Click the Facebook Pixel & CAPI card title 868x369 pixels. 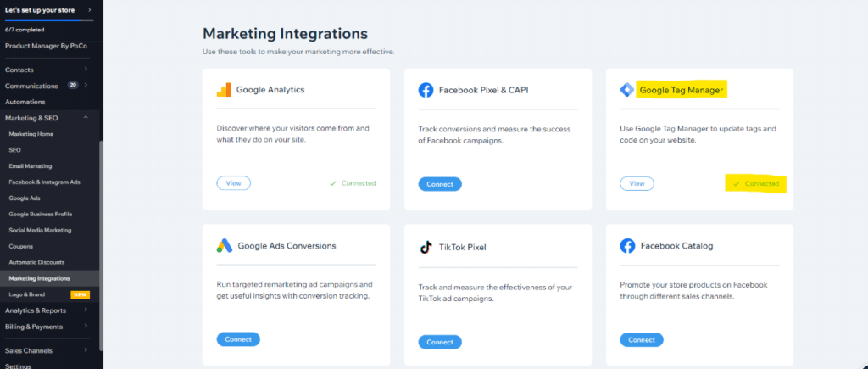(483, 90)
